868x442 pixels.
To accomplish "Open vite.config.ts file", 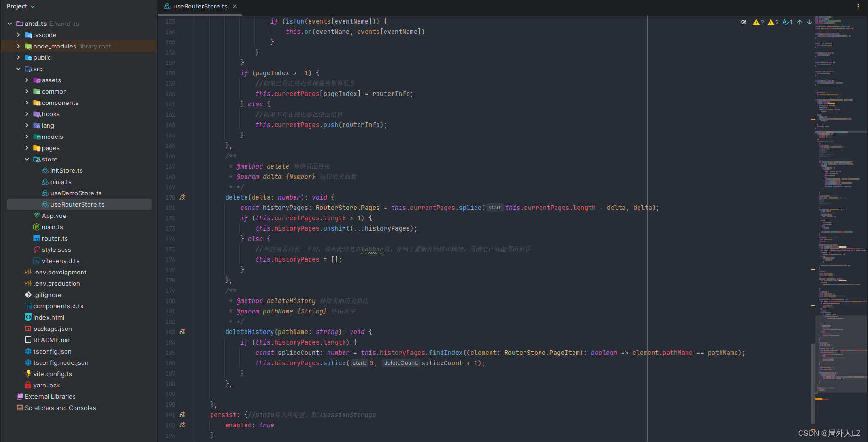I will point(52,374).
